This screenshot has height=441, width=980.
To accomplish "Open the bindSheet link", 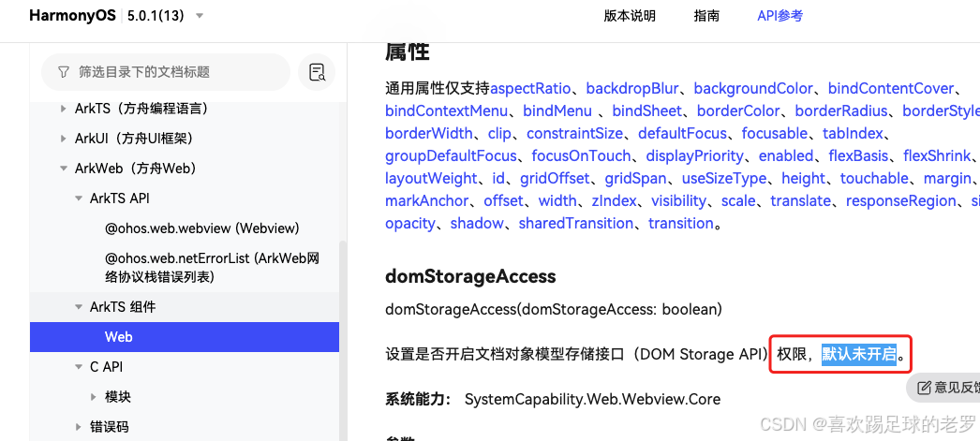I will point(646,111).
